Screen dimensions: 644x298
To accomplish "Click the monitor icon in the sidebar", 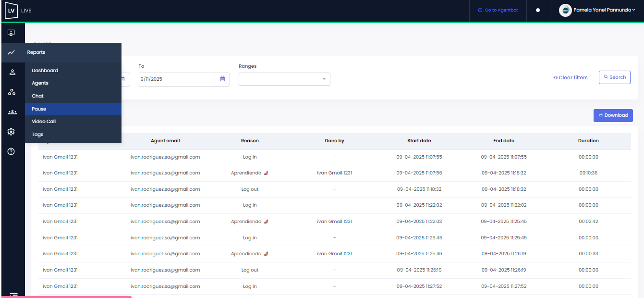I will pyautogui.click(x=12, y=33).
